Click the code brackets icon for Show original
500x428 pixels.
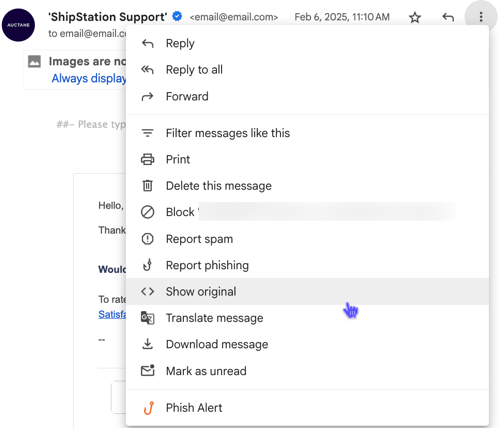[x=147, y=291]
